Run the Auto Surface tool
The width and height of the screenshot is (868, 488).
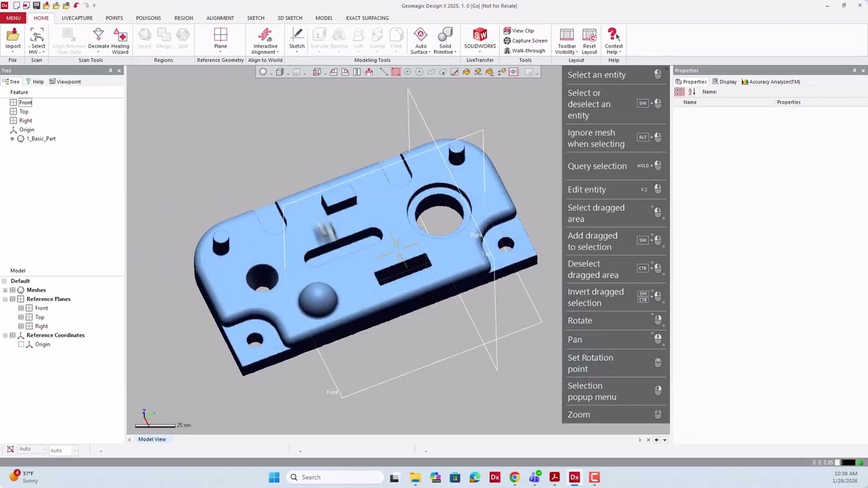tap(420, 41)
